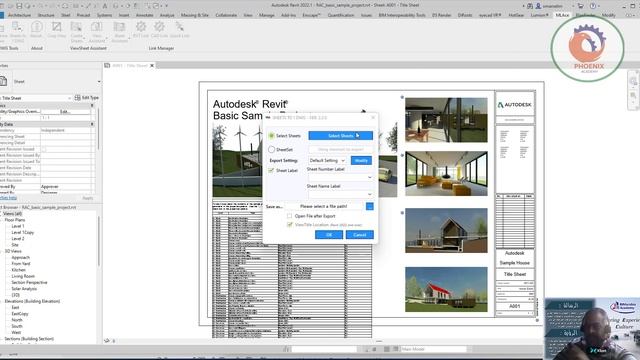Close the Sheets to DWG dialog
The height and width of the screenshot is (360, 640).
tap(373, 118)
